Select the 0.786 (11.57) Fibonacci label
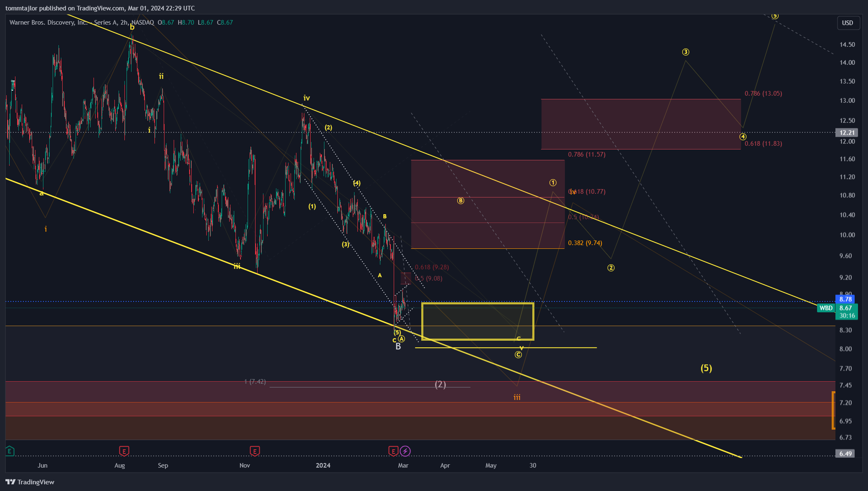This screenshot has height=491, width=868. tap(587, 154)
